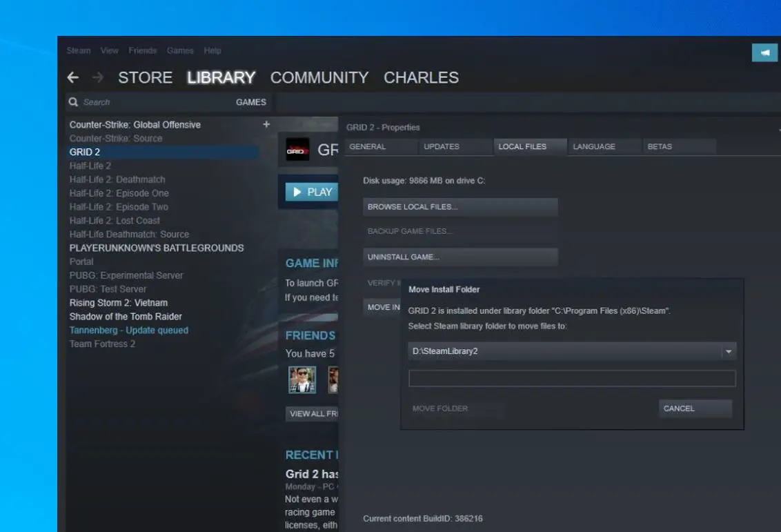The image size is (781, 532).
Task: Click BROWSE LOCAL FILES button
Action: pos(460,207)
